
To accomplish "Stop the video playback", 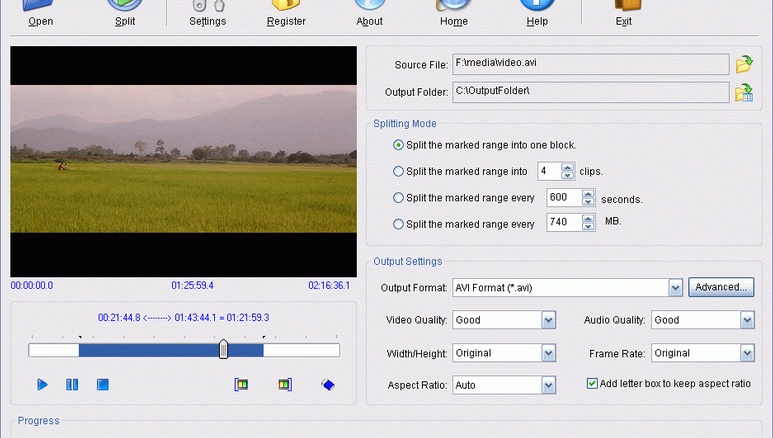I will point(102,384).
